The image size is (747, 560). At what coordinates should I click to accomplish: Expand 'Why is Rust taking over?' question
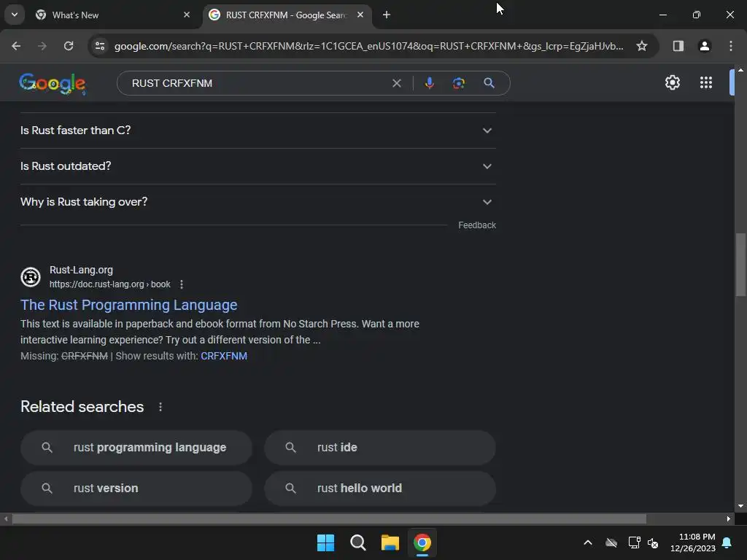point(258,202)
